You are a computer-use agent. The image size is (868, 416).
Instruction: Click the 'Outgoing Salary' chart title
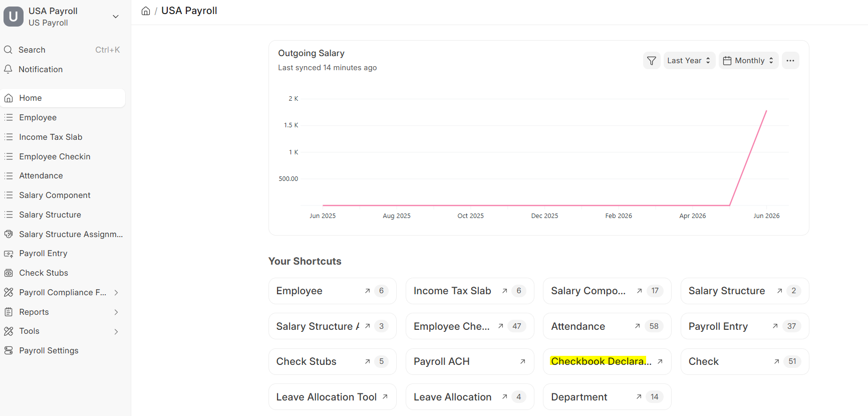tap(311, 53)
